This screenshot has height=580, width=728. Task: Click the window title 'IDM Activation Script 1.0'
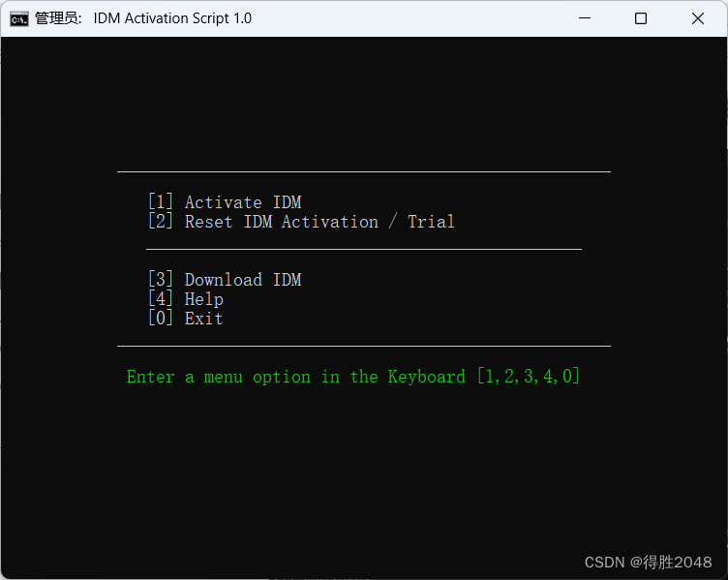coord(172,18)
